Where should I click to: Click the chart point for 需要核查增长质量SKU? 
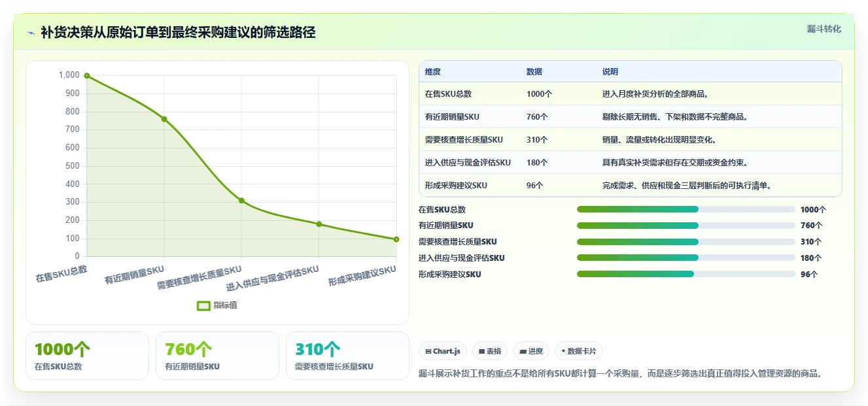coord(241,201)
